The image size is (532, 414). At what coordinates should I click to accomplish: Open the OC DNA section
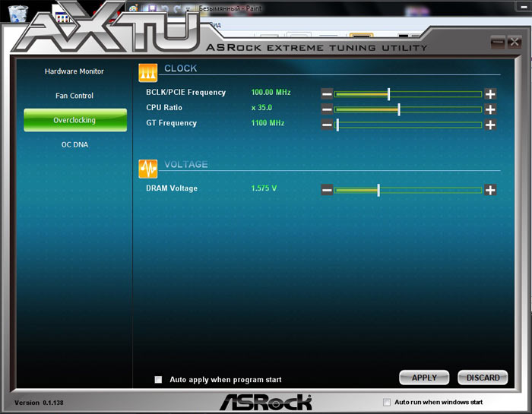(x=74, y=144)
